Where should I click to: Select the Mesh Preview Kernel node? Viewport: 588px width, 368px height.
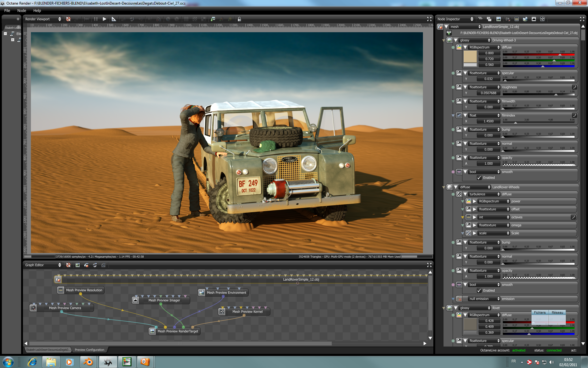247,312
